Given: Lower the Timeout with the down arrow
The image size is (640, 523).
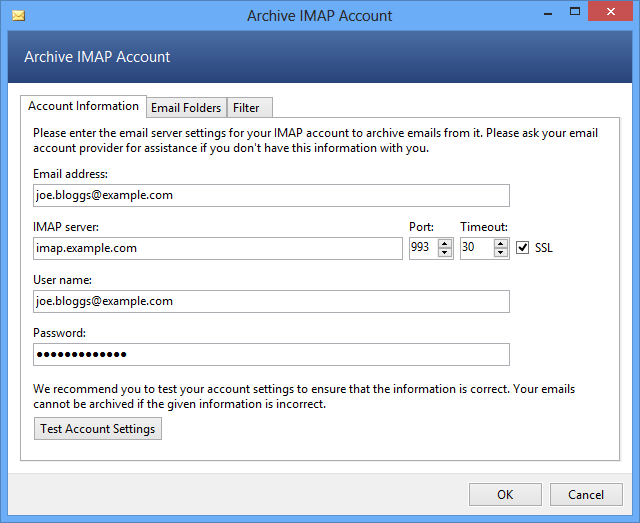Looking at the screenshot, I should click(x=501, y=253).
